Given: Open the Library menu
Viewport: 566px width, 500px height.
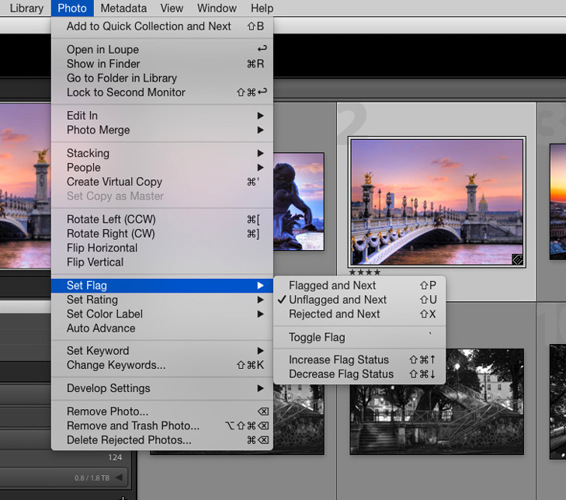Looking at the screenshot, I should (x=26, y=8).
